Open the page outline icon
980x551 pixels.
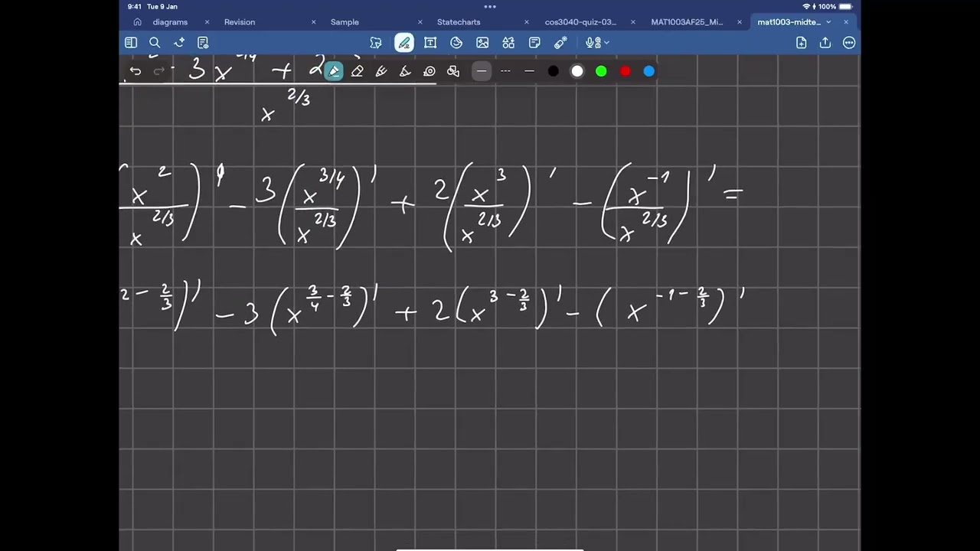pyautogui.click(x=203, y=43)
